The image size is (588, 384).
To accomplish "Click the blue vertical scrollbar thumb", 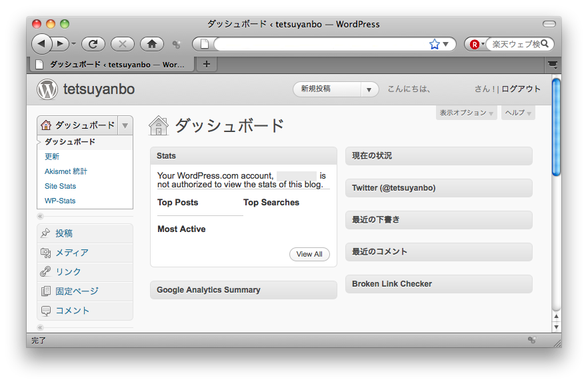I will [557, 127].
